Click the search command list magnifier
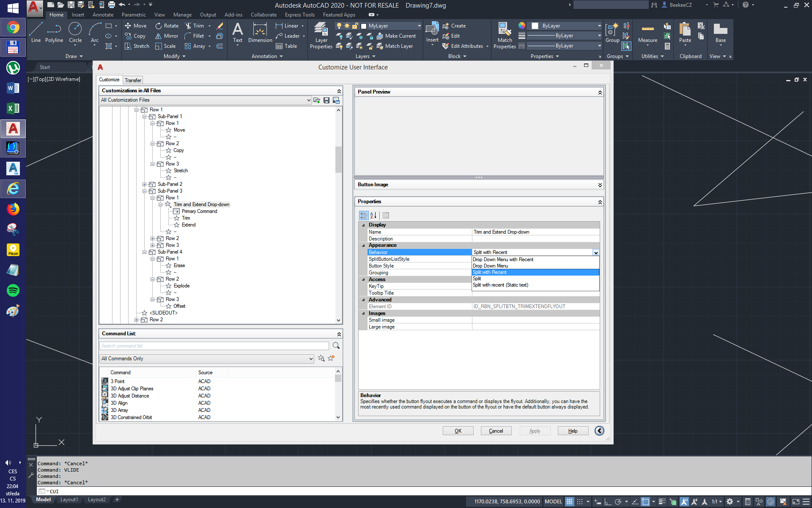This screenshot has height=508, width=812. click(x=336, y=346)
